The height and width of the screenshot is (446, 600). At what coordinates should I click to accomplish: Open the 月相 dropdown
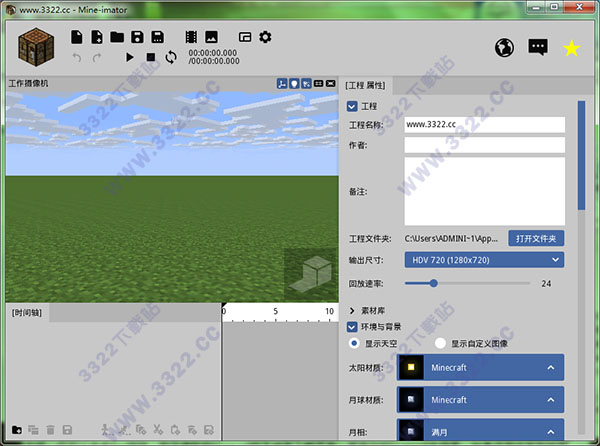pyautogui.click(x=480, y=431)
